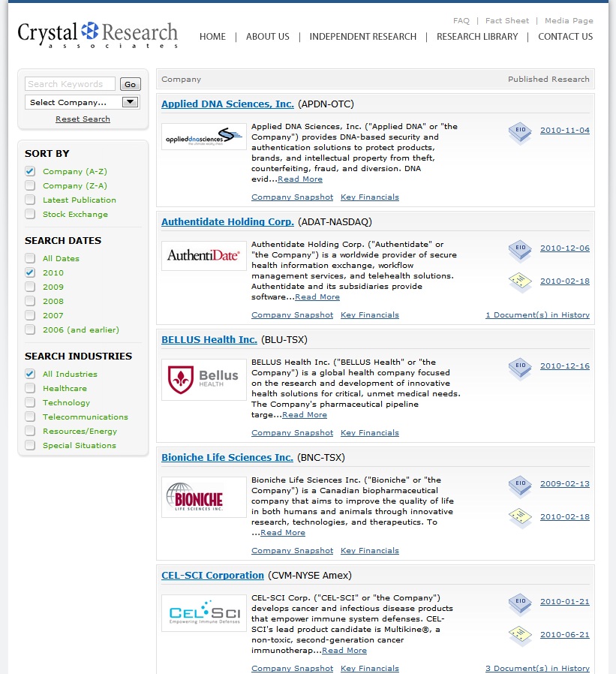Open Authentidate Key Financials
The image size is (616, 674).
tap(370, 314)
